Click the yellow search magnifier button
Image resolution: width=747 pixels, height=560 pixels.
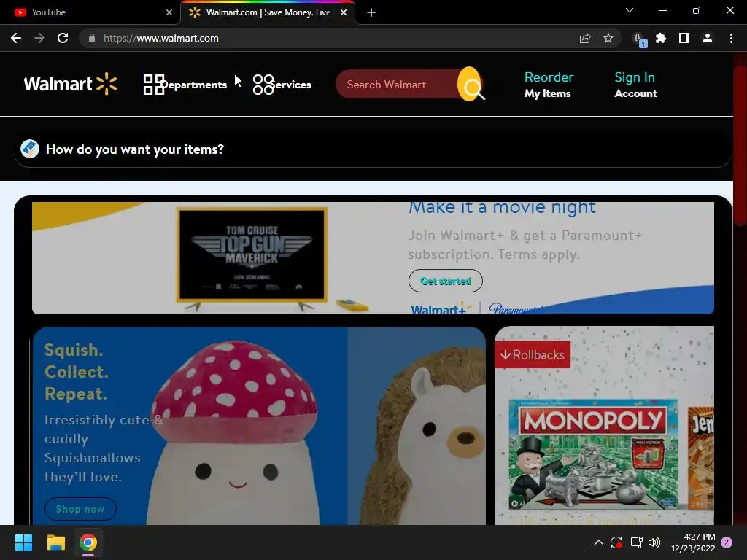471,85
